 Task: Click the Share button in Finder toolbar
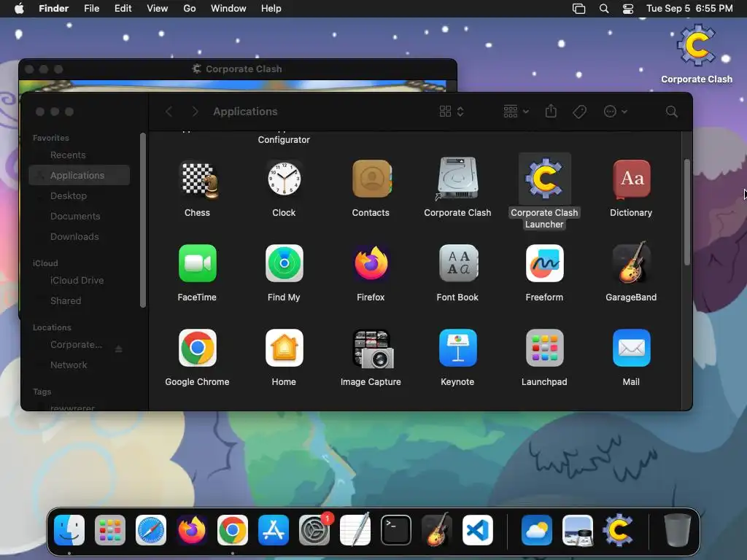[x=551, y=111]
